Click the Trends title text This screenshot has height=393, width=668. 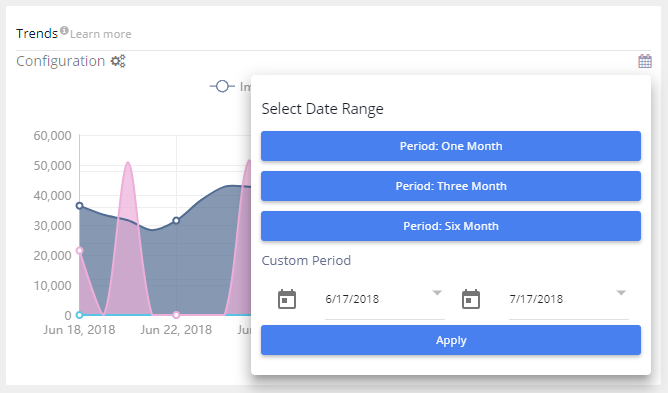[37, 34]
